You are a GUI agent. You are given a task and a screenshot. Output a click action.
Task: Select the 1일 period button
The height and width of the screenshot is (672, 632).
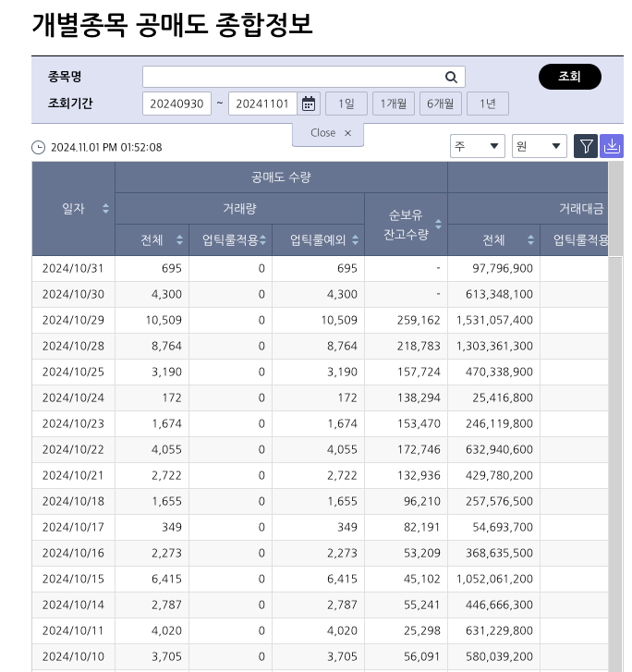tap(346, 104)
